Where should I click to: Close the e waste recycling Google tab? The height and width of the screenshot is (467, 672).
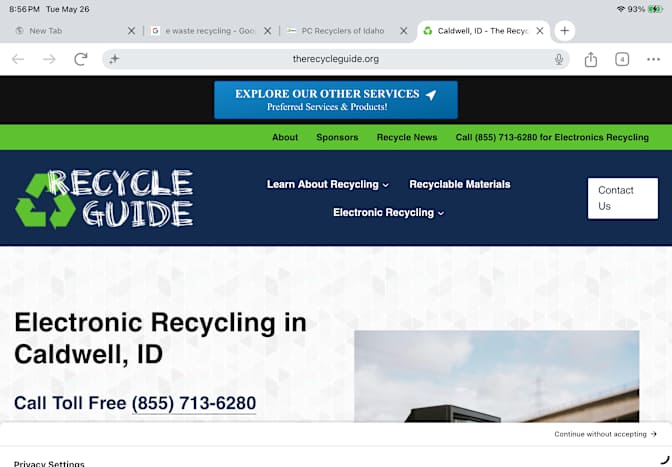(x=267, y=31)
